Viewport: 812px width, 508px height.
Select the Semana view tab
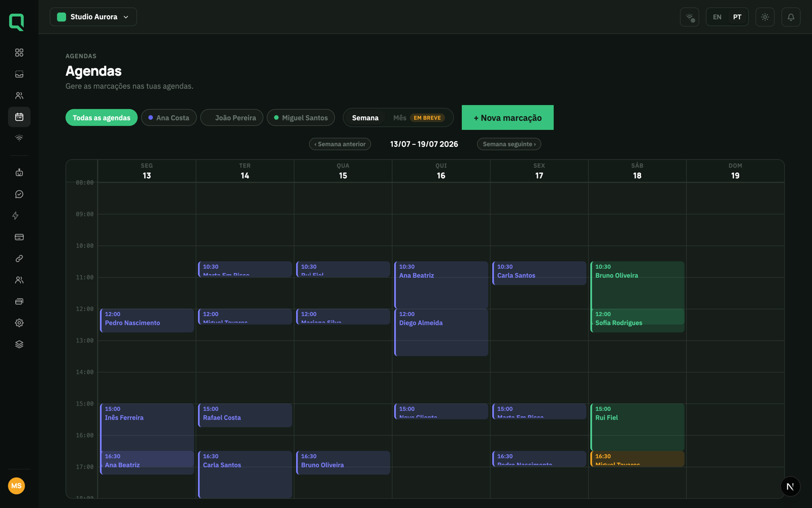365,117
